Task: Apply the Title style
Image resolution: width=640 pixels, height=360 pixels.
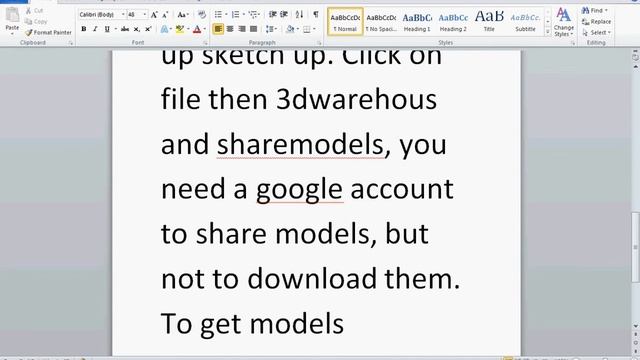Action: coord(489,22)
